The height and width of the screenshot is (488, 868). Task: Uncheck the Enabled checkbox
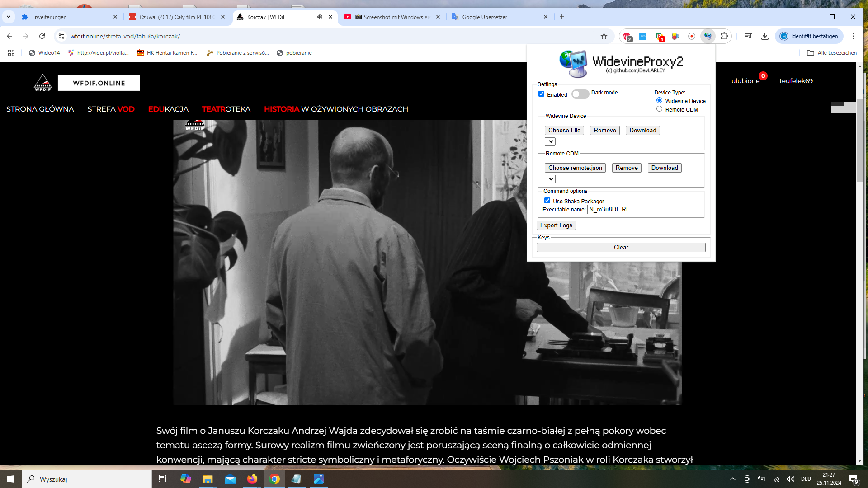coord(541,94)
